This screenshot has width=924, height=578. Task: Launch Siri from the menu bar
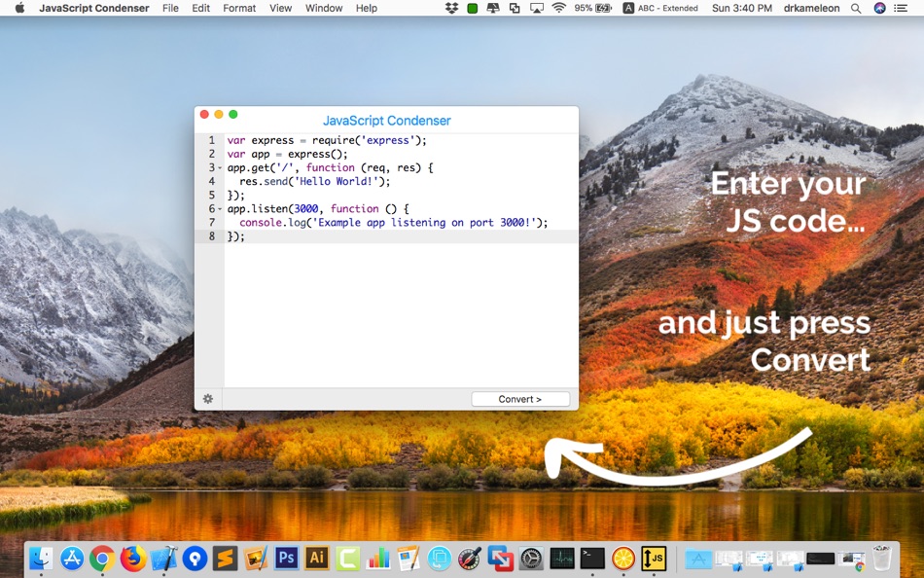click(x=880, y=8)
